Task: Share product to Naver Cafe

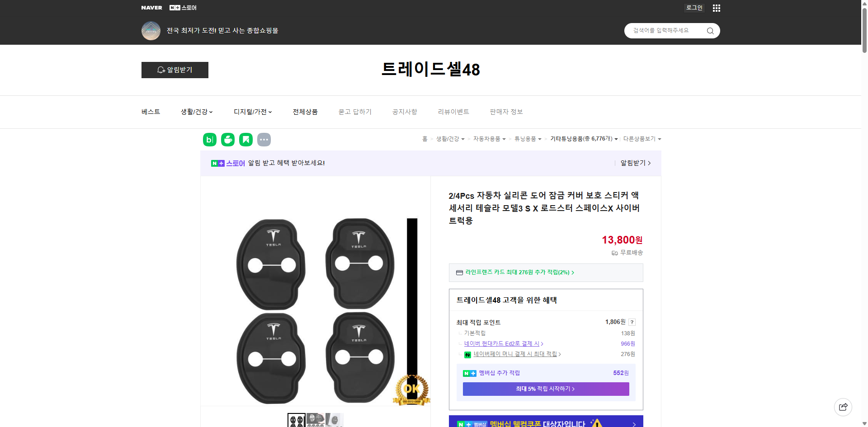Action: (227, 140)
